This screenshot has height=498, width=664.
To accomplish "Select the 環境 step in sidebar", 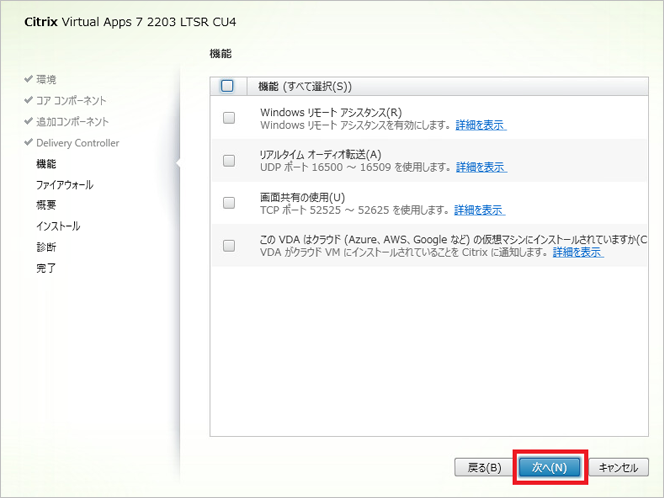I will point(46,80).
